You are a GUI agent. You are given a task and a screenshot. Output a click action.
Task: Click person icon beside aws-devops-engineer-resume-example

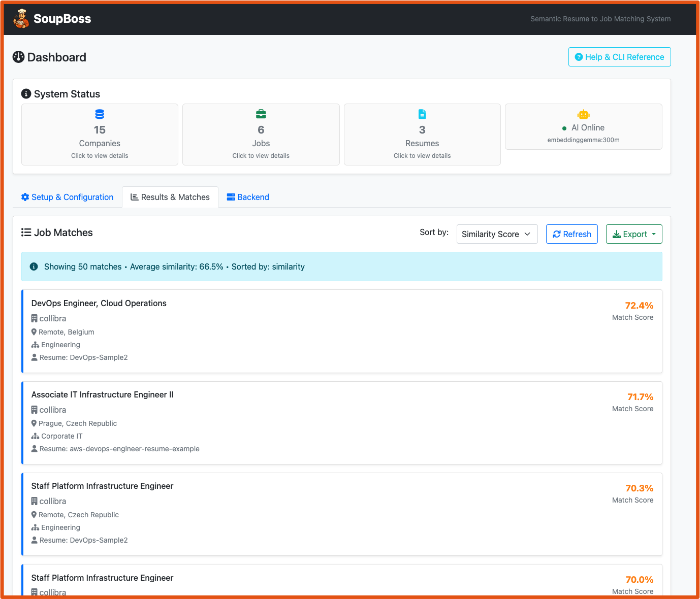pos(35,449)
